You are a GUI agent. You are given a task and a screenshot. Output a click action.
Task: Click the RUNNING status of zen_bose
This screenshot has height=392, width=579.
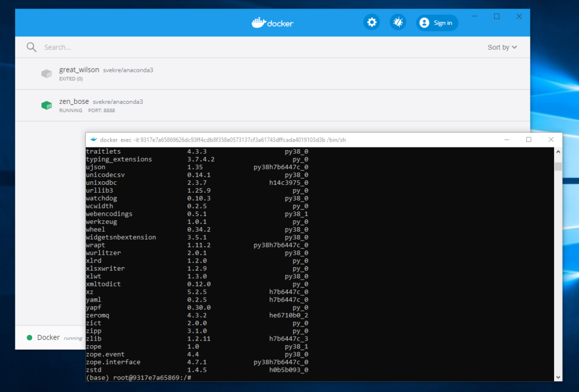pyautogui.click(x=71, y=111)
